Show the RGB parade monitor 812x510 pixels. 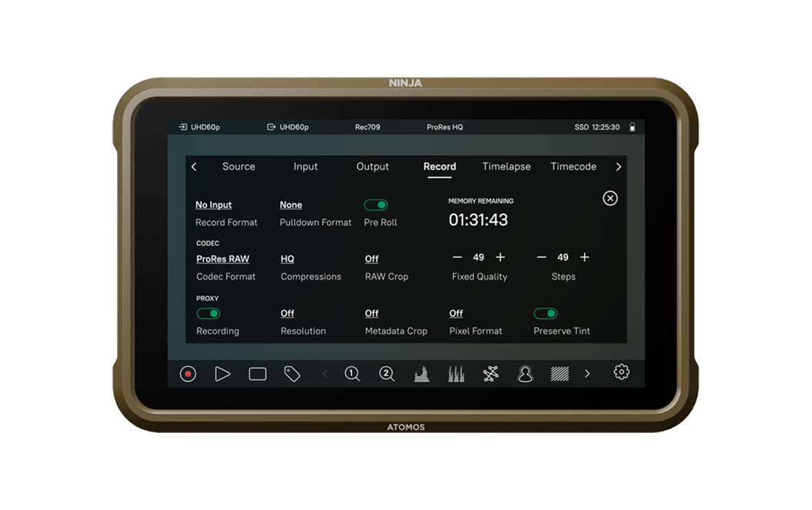point(456,374)
